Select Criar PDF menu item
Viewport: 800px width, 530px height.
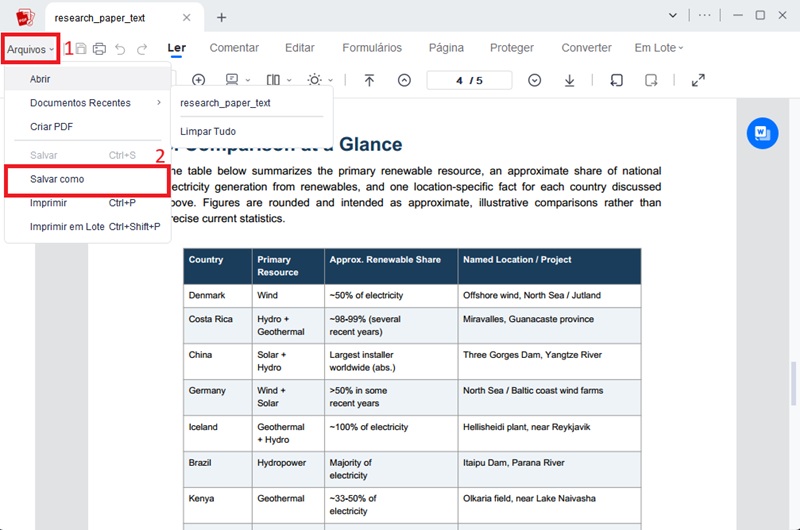pyautogui.click(x=88, y=127)
